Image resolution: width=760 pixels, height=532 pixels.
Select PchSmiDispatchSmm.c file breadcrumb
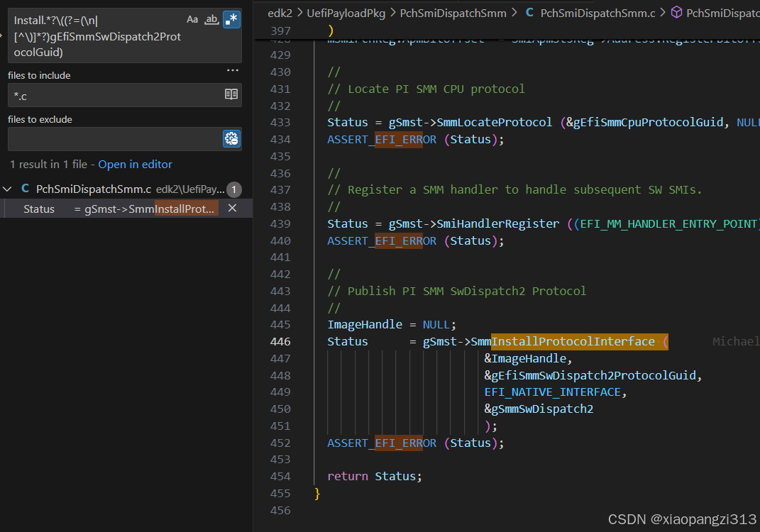(597, 13)
